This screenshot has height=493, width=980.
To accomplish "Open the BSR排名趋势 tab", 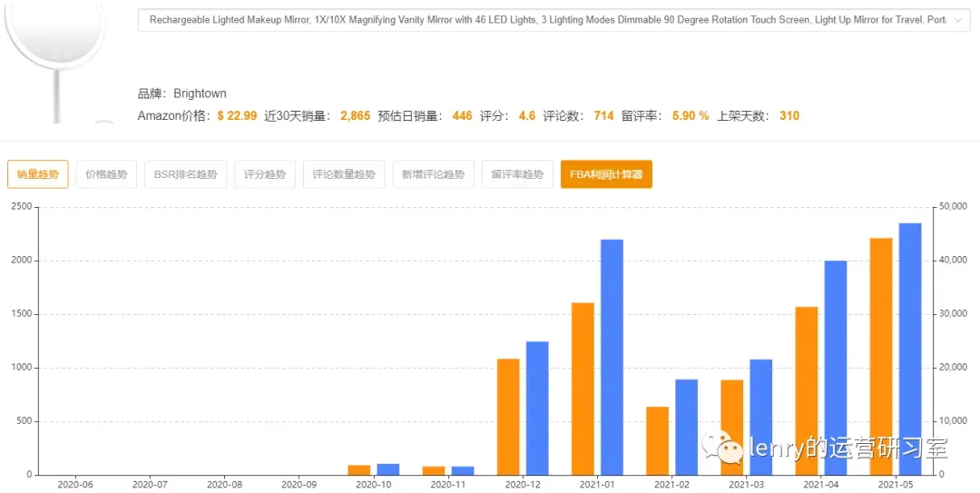I will coord(186,174).
